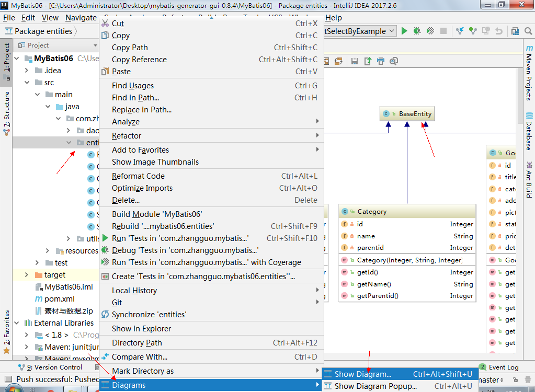Screen dimensions: 535x392
Task: Select pom.xml in project tree
Action: point(54,299)
